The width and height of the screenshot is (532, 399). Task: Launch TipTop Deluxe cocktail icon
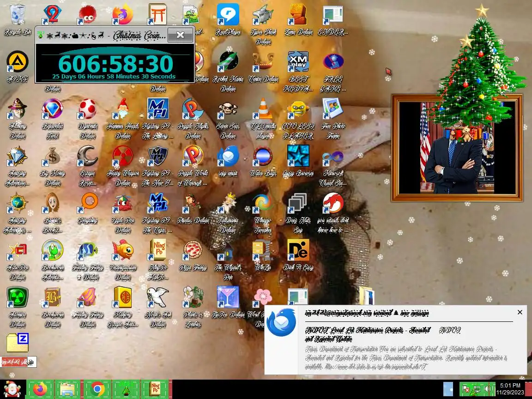coord(228,302)
